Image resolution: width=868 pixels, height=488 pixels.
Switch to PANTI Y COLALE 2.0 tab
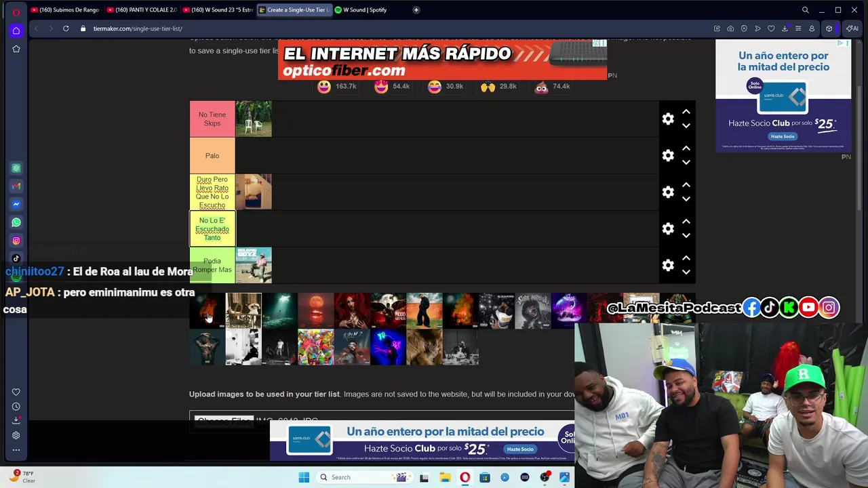pos(141,10)
